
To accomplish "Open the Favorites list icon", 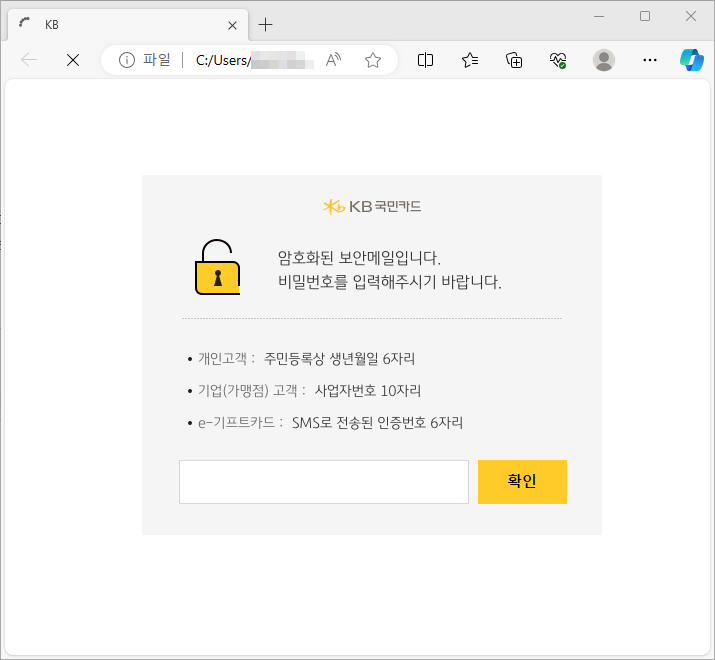I will click(x=470, y=60).
